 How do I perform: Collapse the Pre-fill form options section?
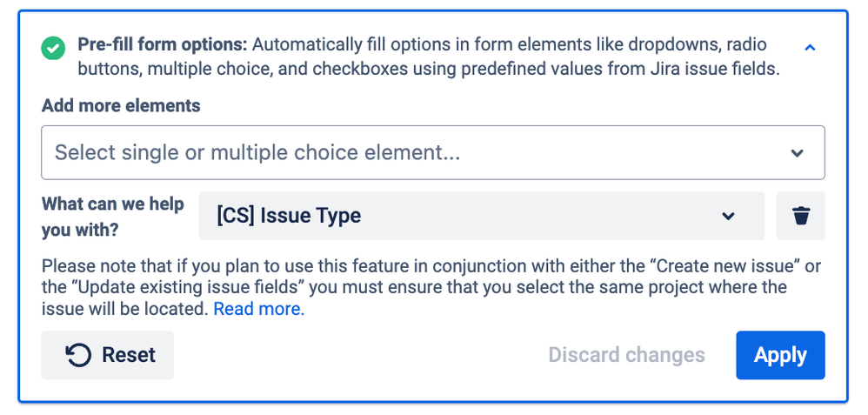810,48
